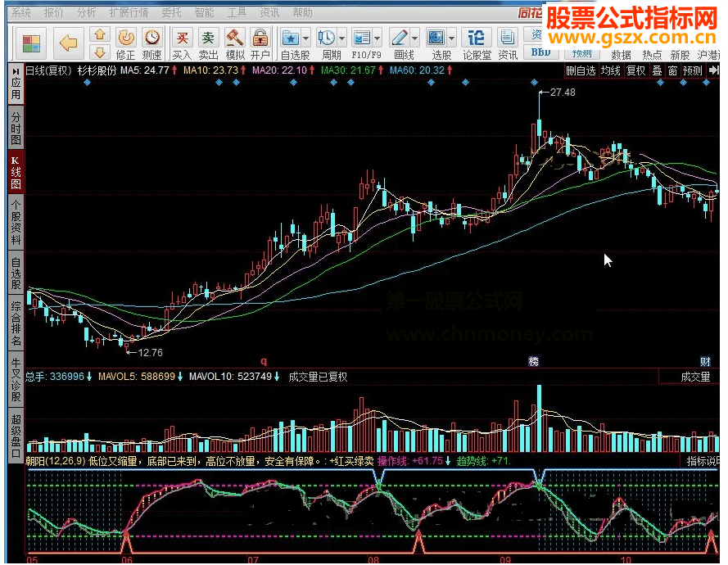Viewport: 728px width, 565px height.
Task: Open the 扩展行情 menu
Action: [129, 12]
